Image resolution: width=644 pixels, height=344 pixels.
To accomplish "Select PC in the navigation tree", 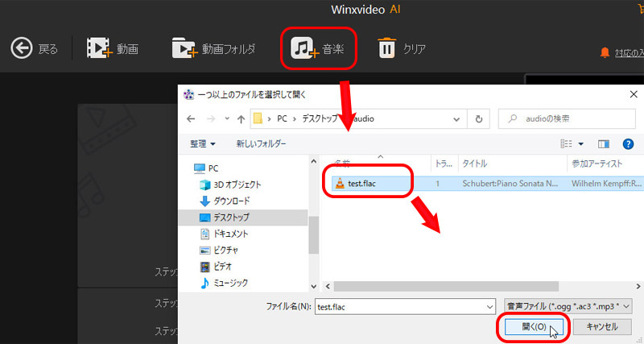I will pyautogui.click(x=206, y=168).
